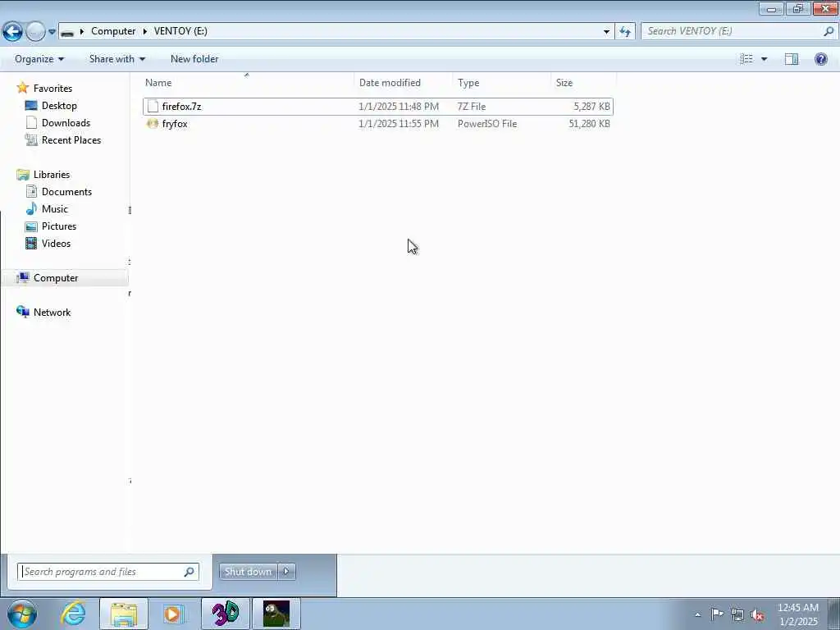
Task: Open Windows Media Player from taskbar
Action: click(172, 614)
